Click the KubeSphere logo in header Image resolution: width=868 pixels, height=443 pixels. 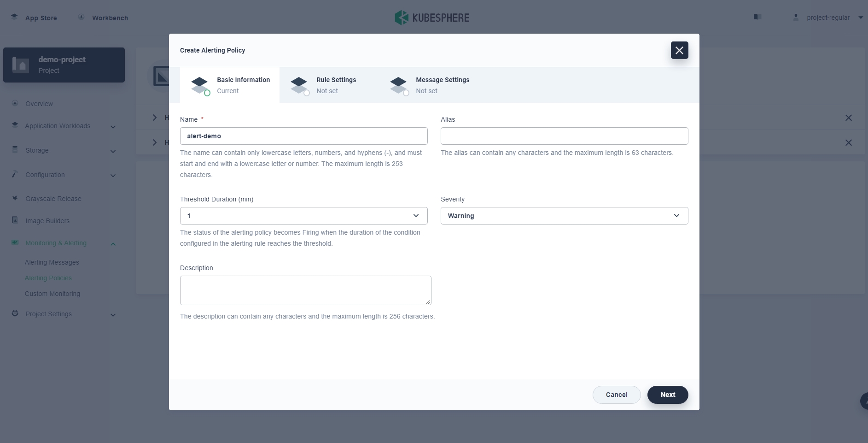tap(432, 18)
